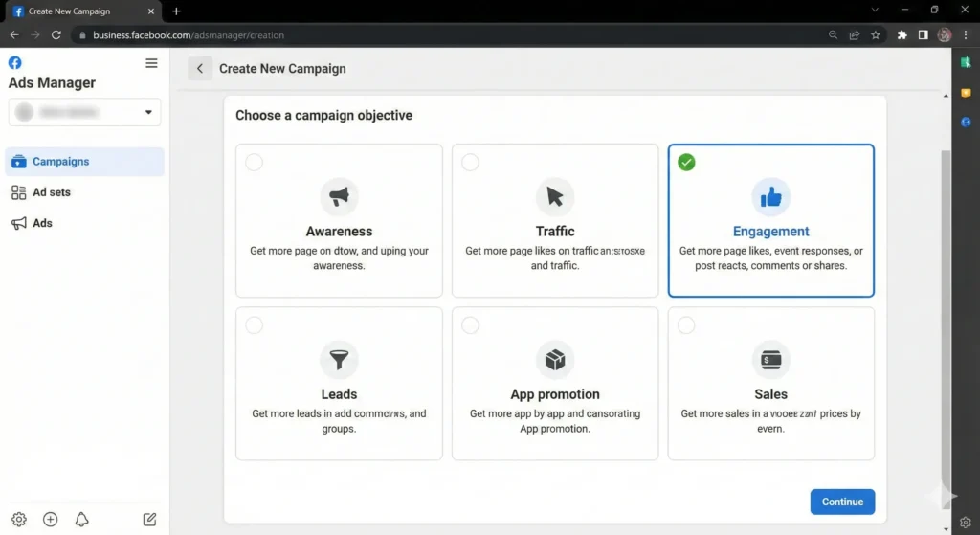Viewport: 980px width, 535px height.
Task: Click the share page icon in address bar
Action: click(x=855, y=35)
